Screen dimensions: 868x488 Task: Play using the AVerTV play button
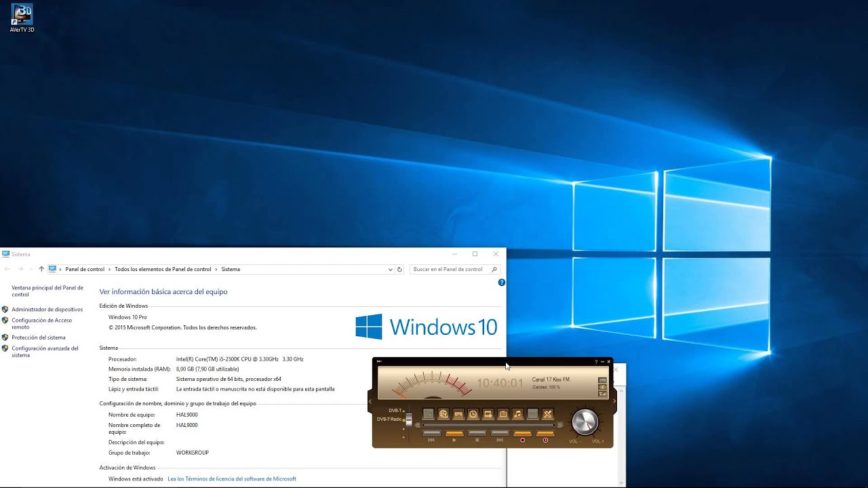pyautogui.click(x=454, y=434)
